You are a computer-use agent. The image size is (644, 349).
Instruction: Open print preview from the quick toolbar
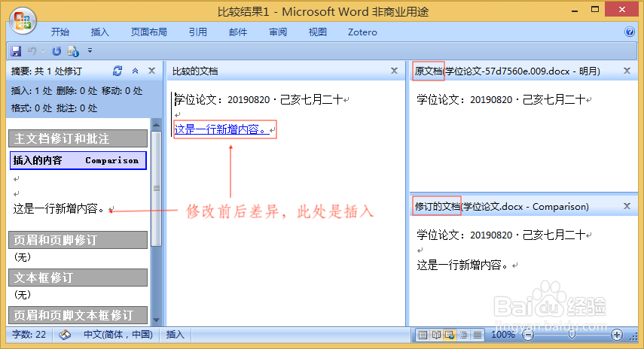click(74, 51)
